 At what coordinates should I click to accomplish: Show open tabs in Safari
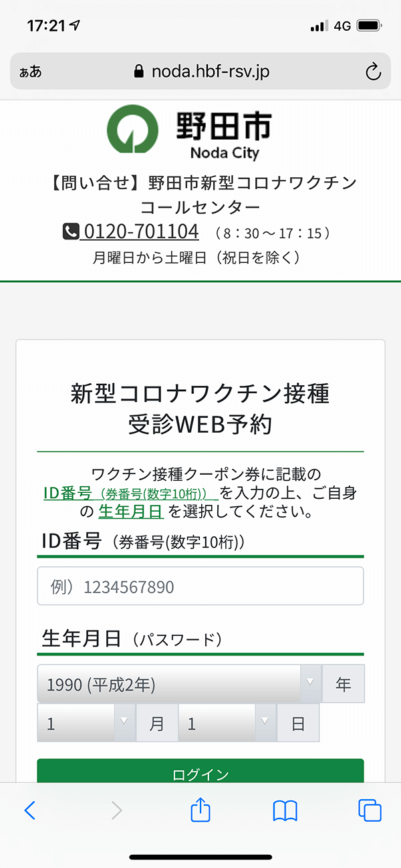[370, 810]
